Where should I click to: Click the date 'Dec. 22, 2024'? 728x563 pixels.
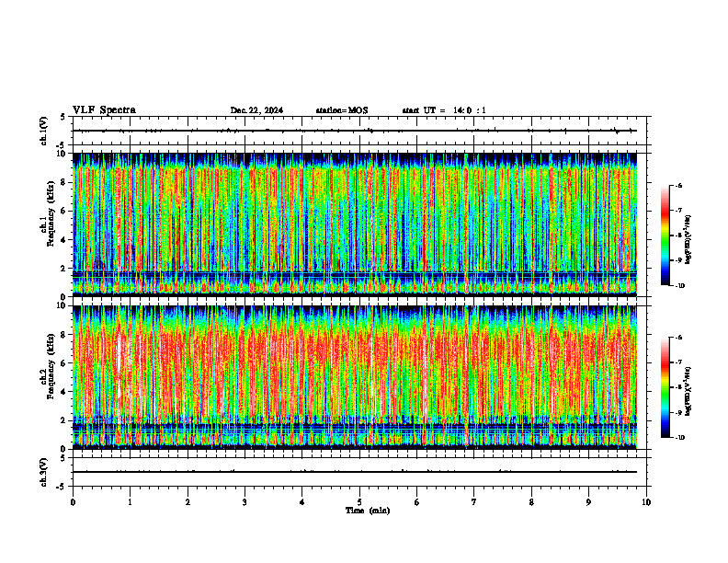[256, 110]
